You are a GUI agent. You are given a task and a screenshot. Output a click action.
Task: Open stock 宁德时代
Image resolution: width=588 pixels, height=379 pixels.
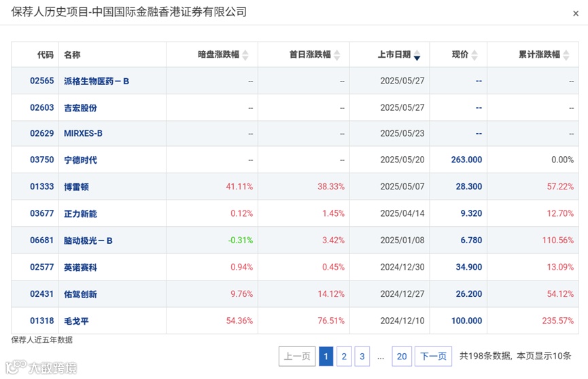pos(80,160)
